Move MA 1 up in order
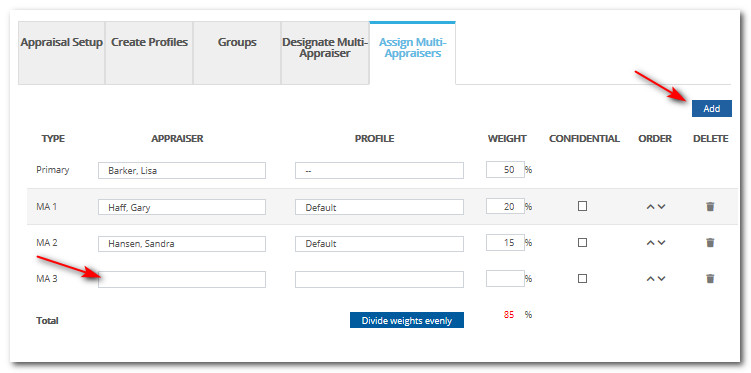 click(650, 207)
